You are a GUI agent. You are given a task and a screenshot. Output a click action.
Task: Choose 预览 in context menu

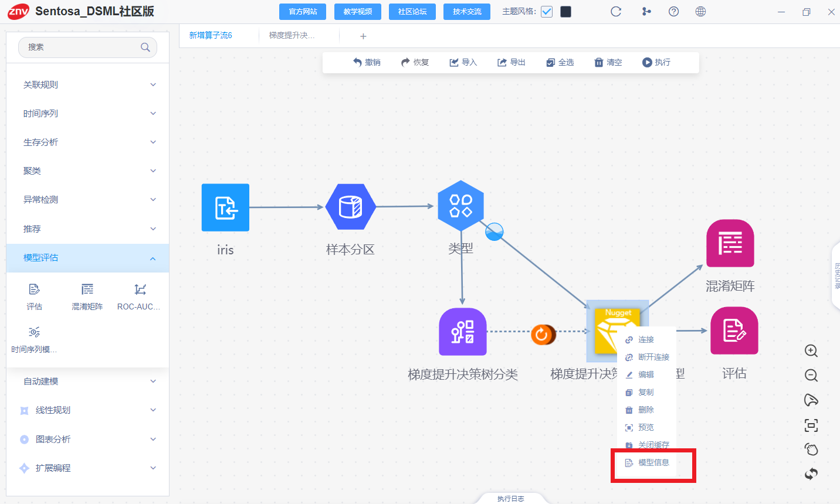point(646,427)
